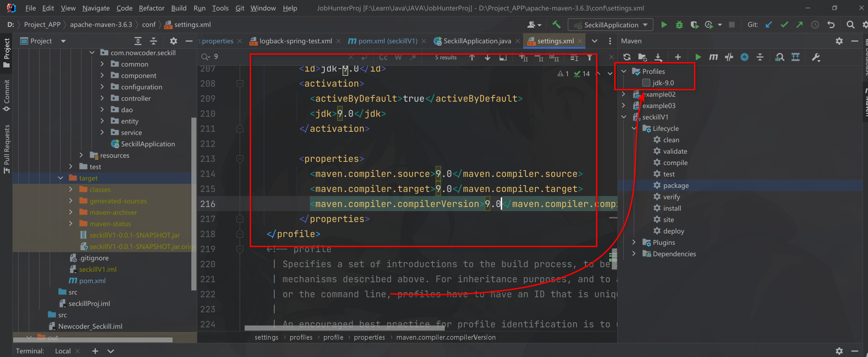Select the Maven install lifecycle goal
Image resolution: width=868 pixels, height=357 pixels.
click(x=672, y=208)
